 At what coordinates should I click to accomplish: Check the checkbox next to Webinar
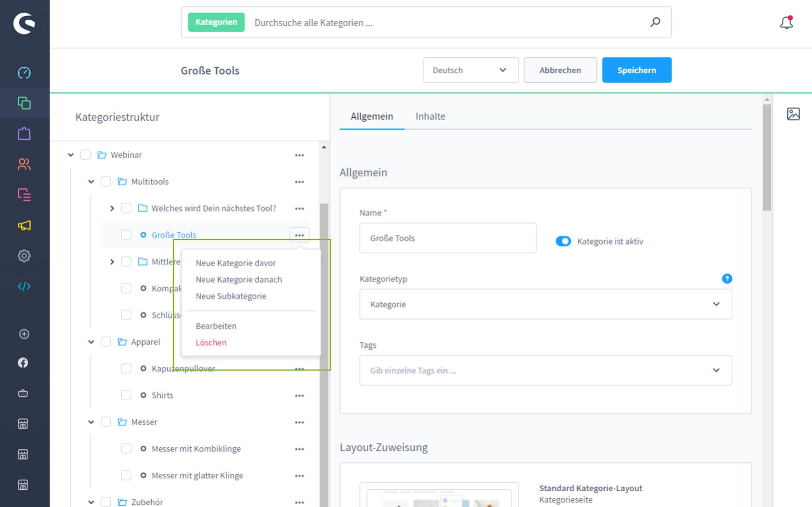[x=86, y=155]
